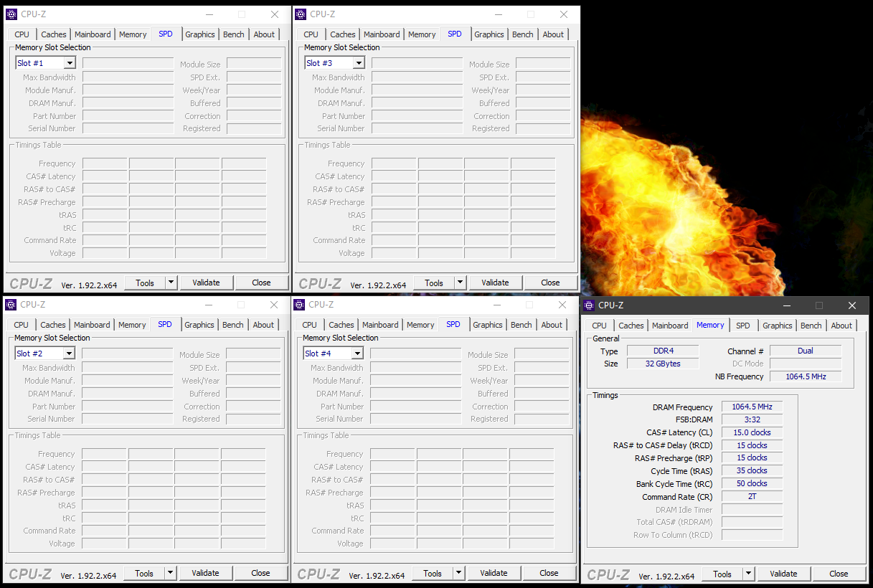Expand Tools arrow in Slot #1 window
Image resolution: width=873 pixels, height=588 pixels.
[x=171, y=283]
